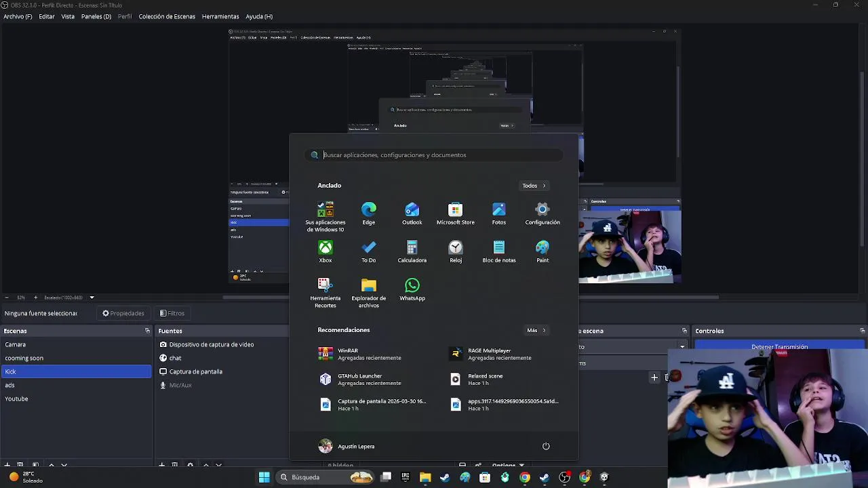Image resolution: width=868 pixels, height=488 pixels.
Task: Zoom in the OBS preview with plus
Action: 36,298
